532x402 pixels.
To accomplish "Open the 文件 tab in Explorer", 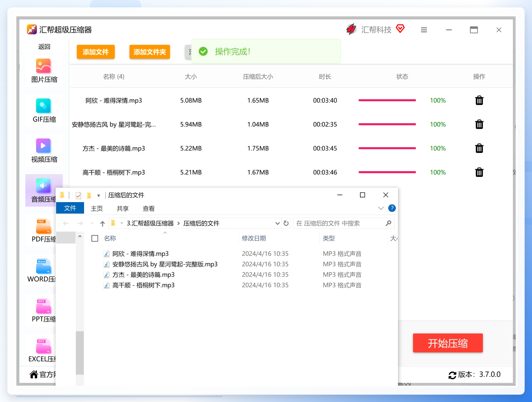I will (70, 208).
